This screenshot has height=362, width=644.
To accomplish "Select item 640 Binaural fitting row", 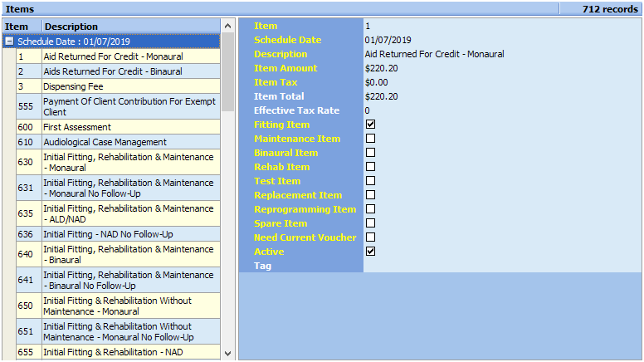I will click(119, 254).
